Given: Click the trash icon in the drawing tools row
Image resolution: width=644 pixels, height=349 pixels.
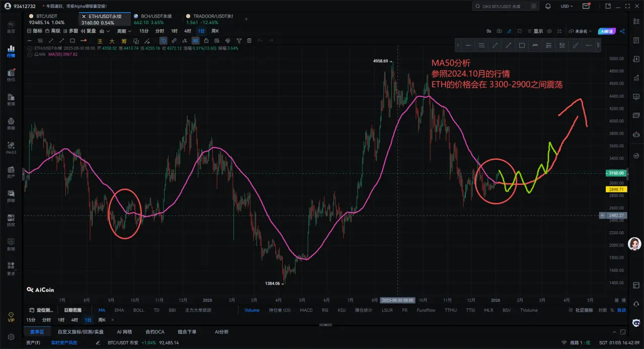Looking at the screenshot, I should point(249,40).
